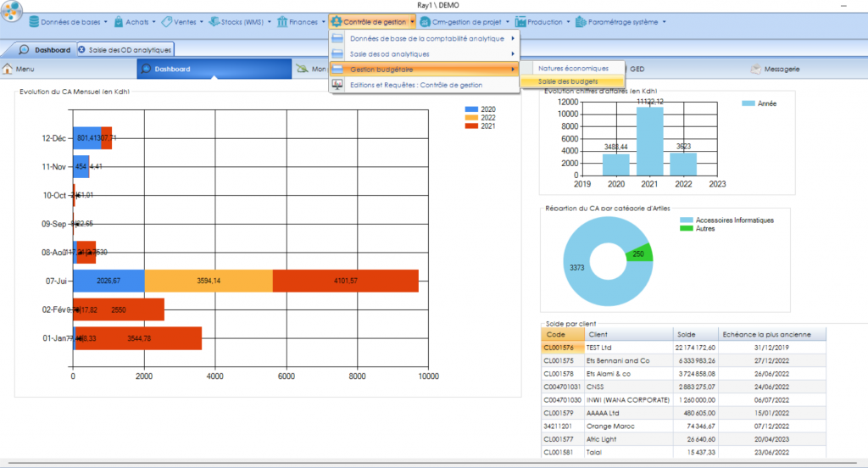This screenshot has height=468, width=868.
Task: Open the Stocks (WMS) dropdown arrow
Action: (x=270, y=22)
